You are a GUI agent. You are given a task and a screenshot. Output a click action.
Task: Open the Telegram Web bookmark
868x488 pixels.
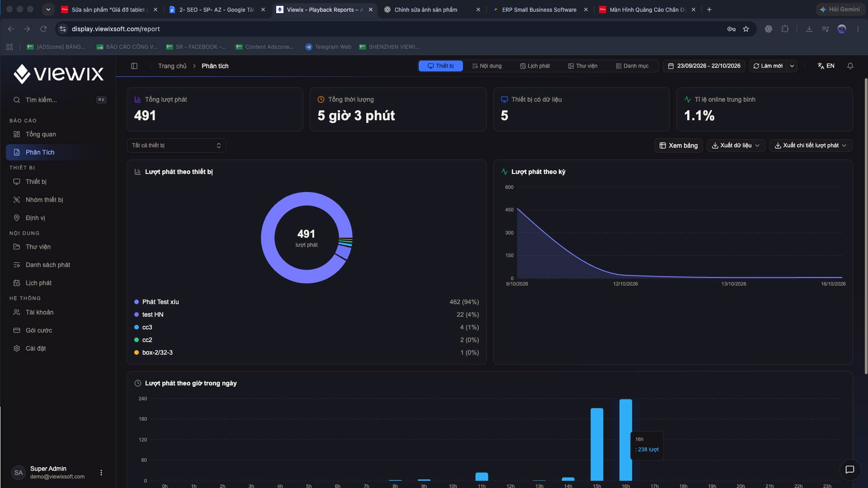coord(328,47)
